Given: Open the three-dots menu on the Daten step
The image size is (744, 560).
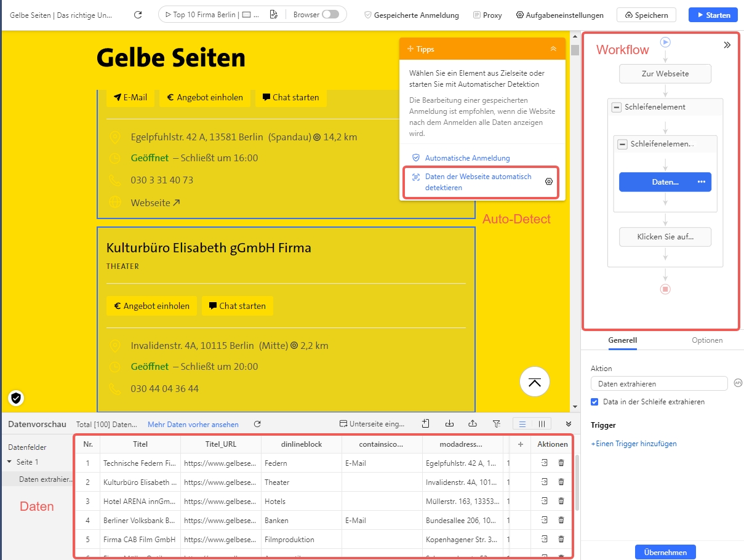Looking at the screenshot, I should 701,182.
